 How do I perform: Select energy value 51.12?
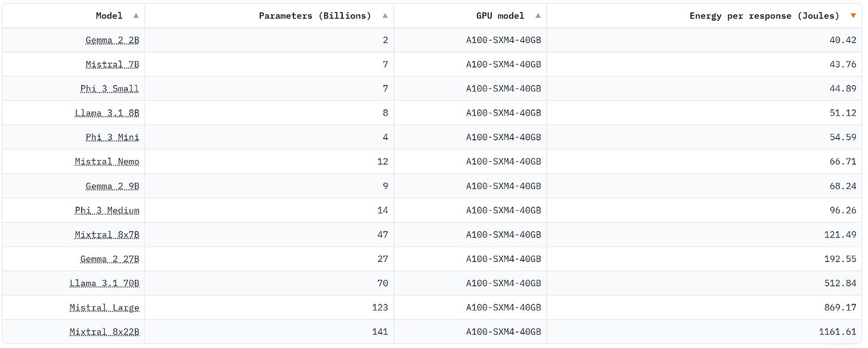click(843, 113)
